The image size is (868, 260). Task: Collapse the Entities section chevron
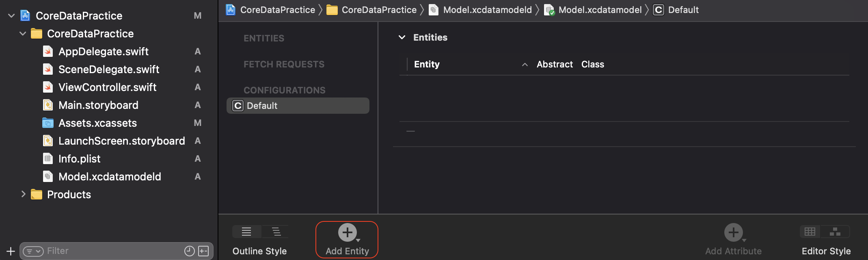point(402,37)
